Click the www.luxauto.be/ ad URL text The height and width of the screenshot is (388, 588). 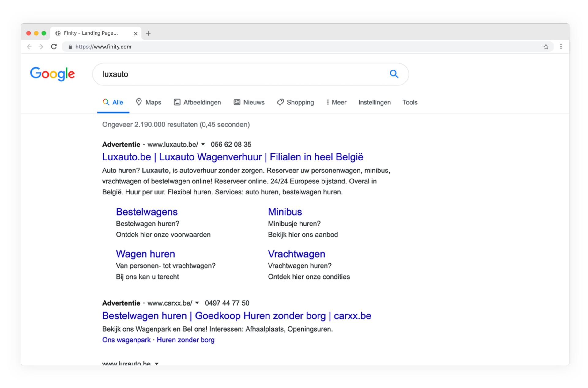point(173,144)
